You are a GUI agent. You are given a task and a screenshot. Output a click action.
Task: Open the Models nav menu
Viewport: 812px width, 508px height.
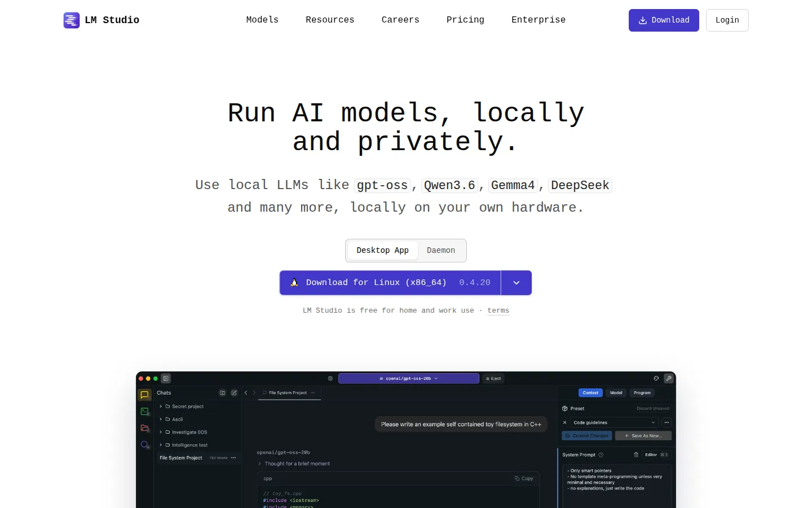262,20
